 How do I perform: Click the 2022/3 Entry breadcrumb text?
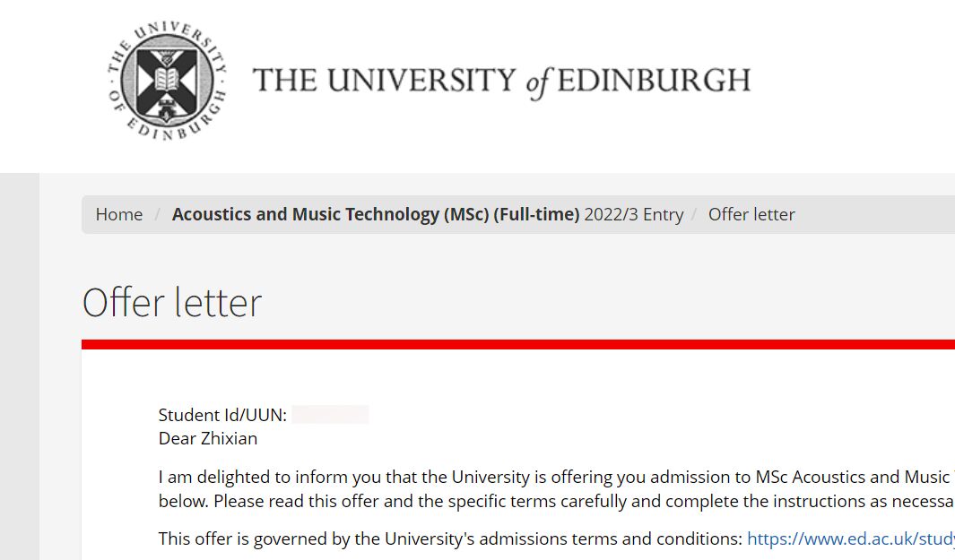point(633,214)
